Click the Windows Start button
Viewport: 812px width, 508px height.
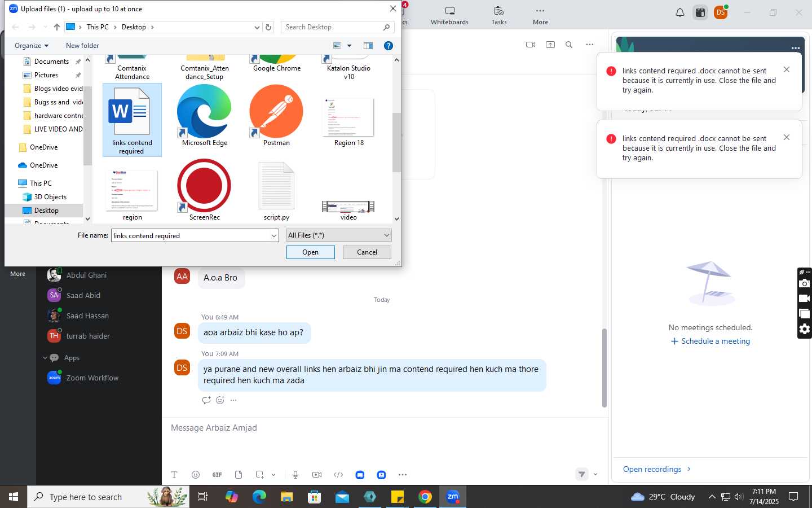(x=14, y=497)
